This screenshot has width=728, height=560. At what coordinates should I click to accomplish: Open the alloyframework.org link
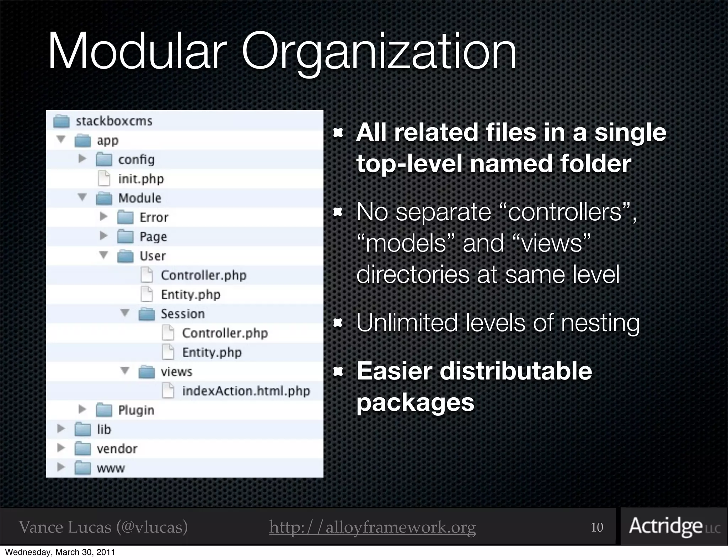pos(372,527)
